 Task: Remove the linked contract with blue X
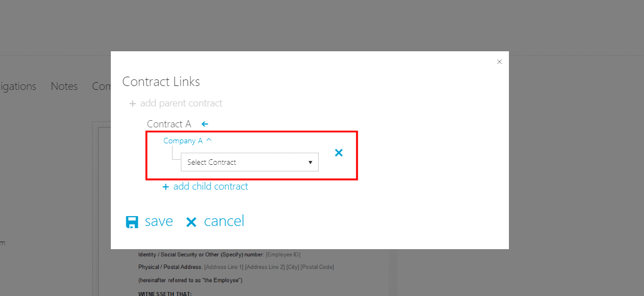click(x=339, y=153)
